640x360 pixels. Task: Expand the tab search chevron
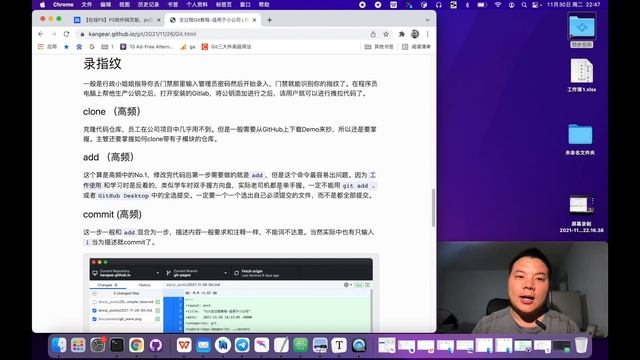(x=427, y=20)
